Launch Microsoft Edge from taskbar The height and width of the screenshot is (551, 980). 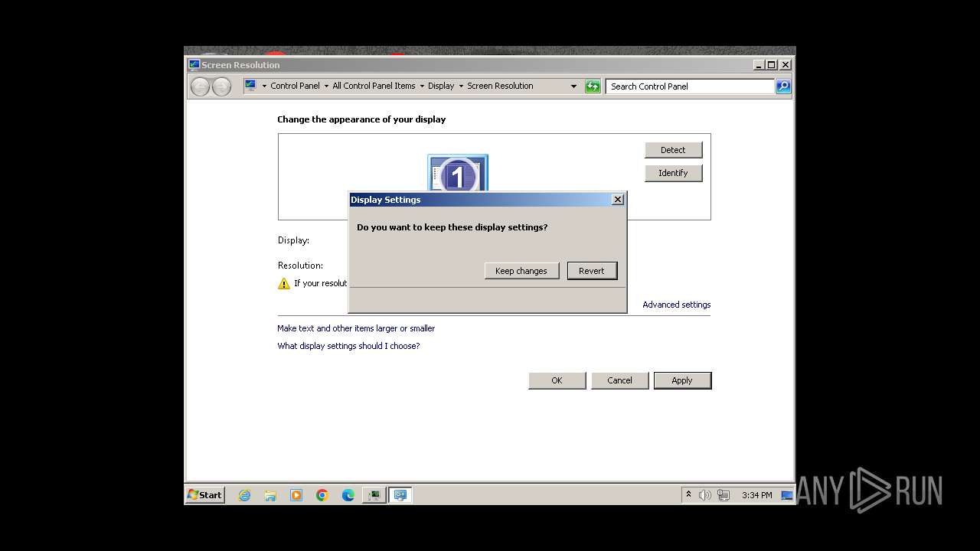point(348,495)
